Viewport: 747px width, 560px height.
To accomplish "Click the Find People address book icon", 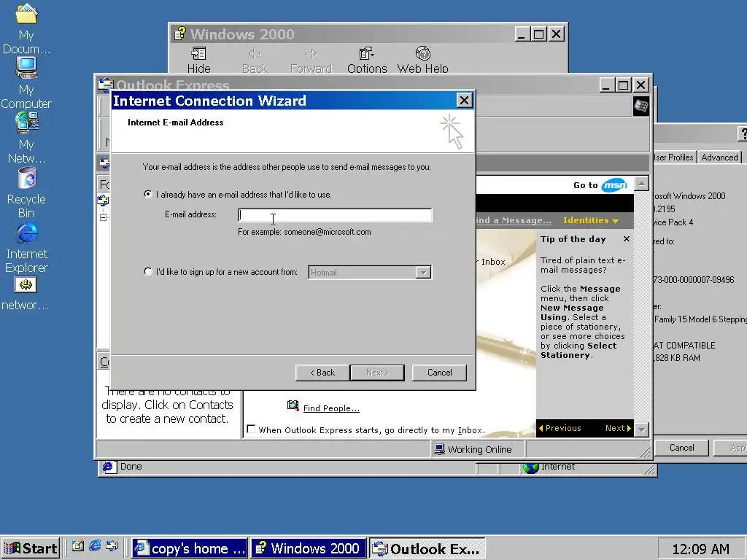I will tap(293, 405).
